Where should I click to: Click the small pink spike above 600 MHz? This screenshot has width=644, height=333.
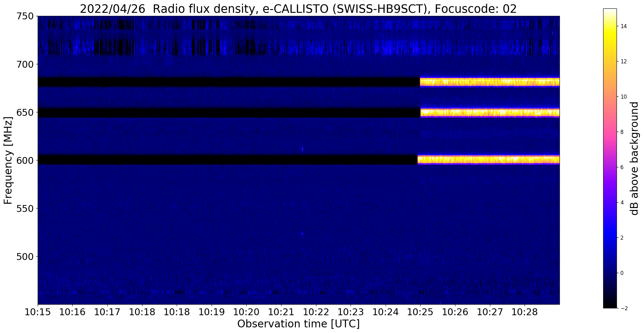303,149
